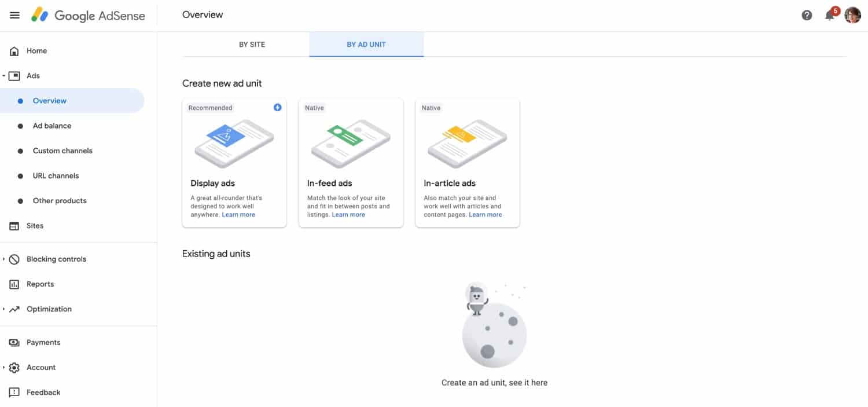Open the notifications bell
The image size is (868, 407).
(830, 15)
